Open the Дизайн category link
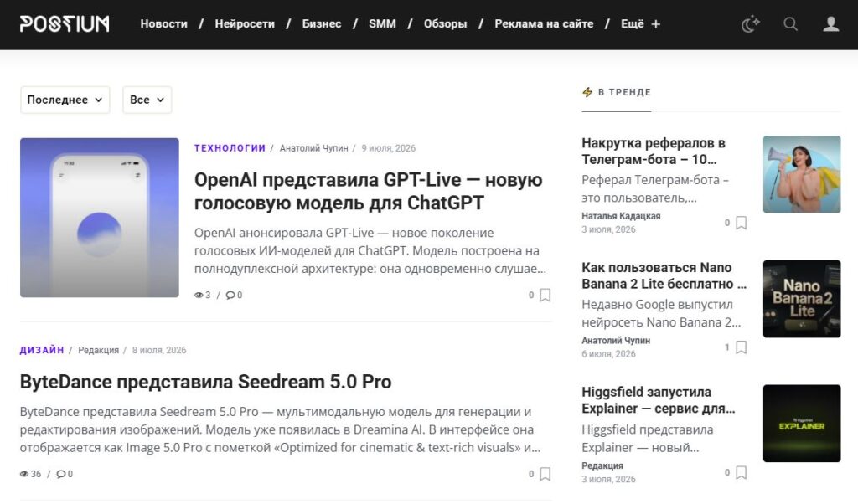 tap(42, 350)
